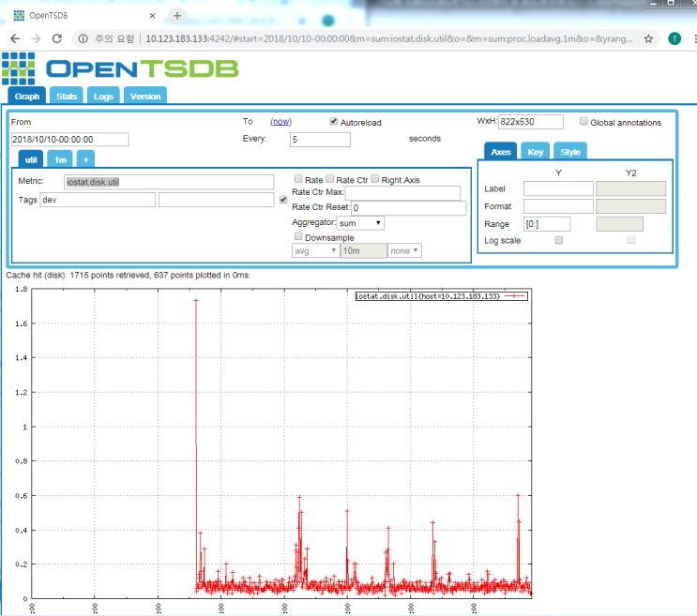This screenshot has height=616, width=697.
Task: Open the Chrome profile avatar
Action: click(x=674, y=38)
